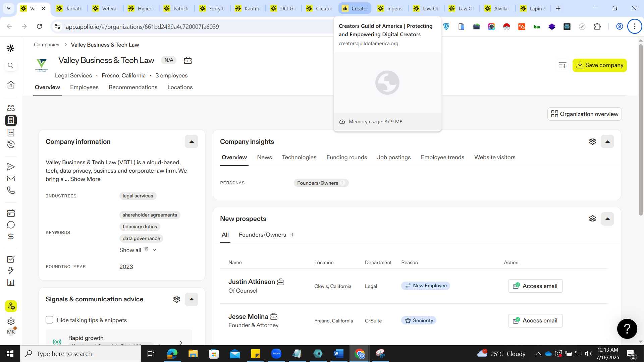Collapse the Company insights panel
The width and height of the screenshot is (644, 362).
coord(607,141)
